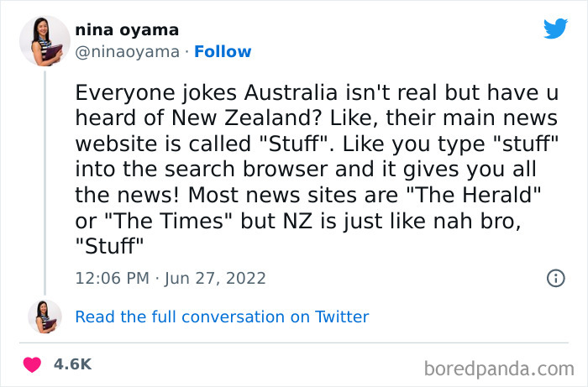Click the Twitter bird logo
Viewport: 588px width, 387px height.
tap(555, 29)
